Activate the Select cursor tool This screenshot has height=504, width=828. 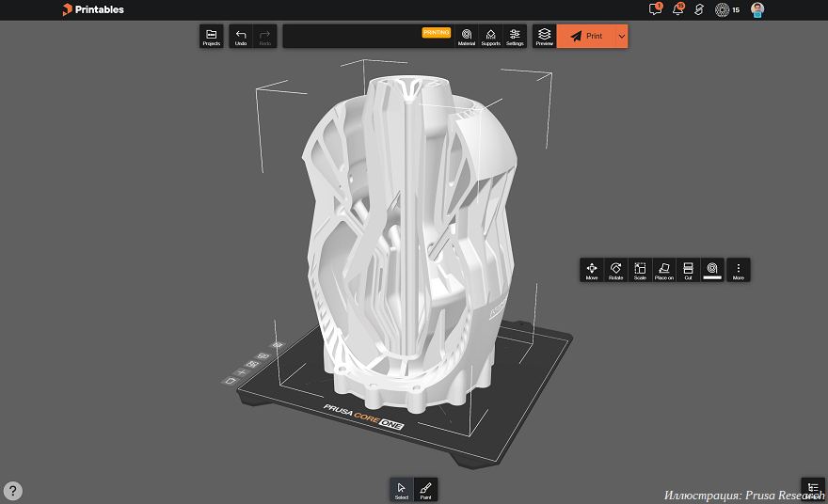click(x=402, y=490)
